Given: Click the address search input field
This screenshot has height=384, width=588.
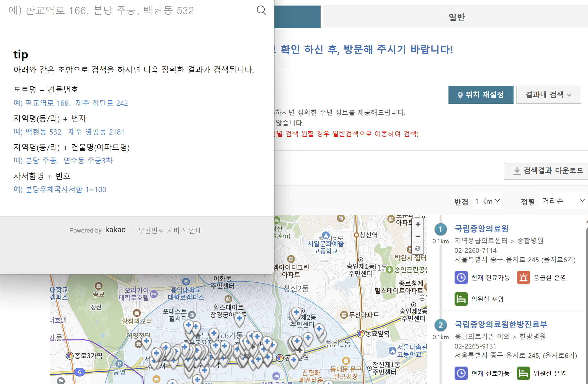Looking at the screenshot, I should click(125, 11).
